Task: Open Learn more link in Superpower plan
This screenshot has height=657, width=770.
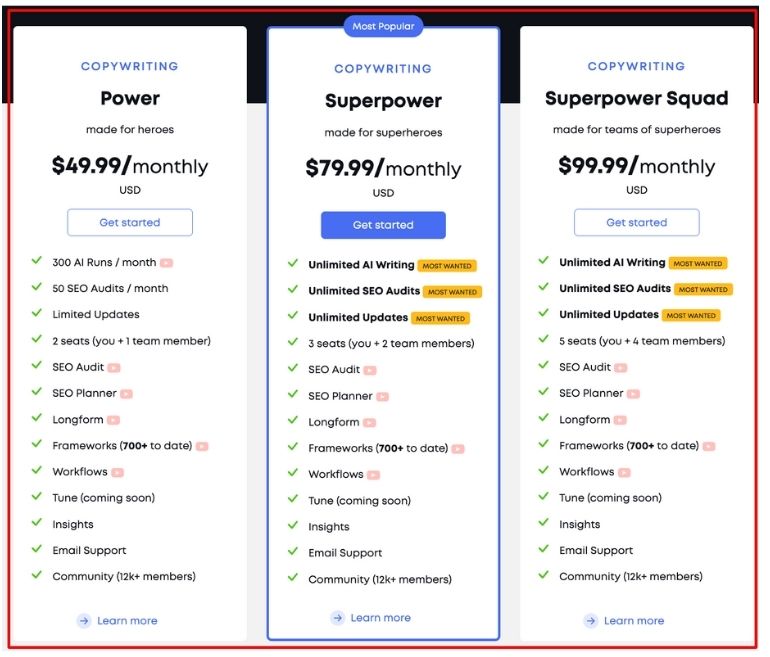Action: tap(380, 618)
